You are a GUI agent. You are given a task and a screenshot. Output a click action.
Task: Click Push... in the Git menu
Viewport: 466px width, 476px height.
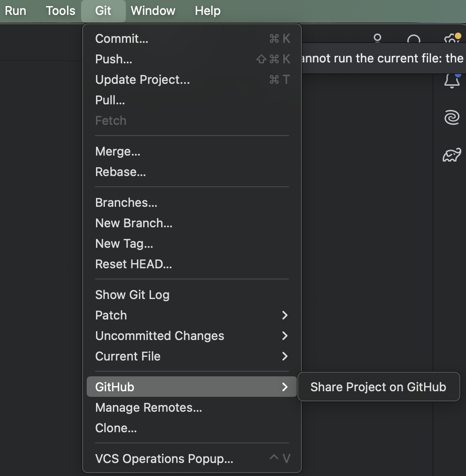pyautogui.click(x=114, y=59)
